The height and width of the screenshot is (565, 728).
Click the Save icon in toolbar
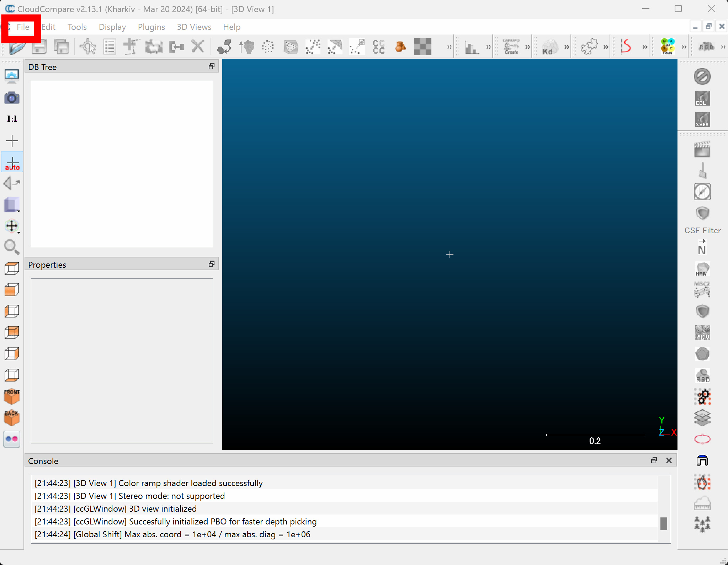(39, 47)
